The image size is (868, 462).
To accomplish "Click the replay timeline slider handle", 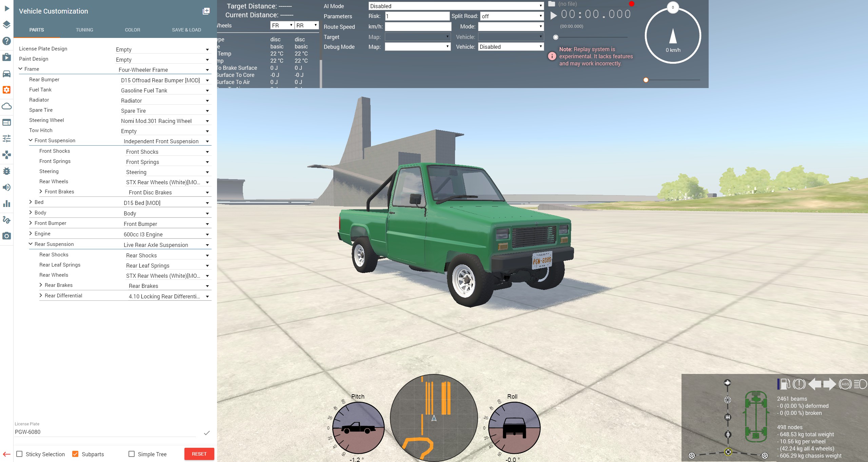I will tap(555, 37).
